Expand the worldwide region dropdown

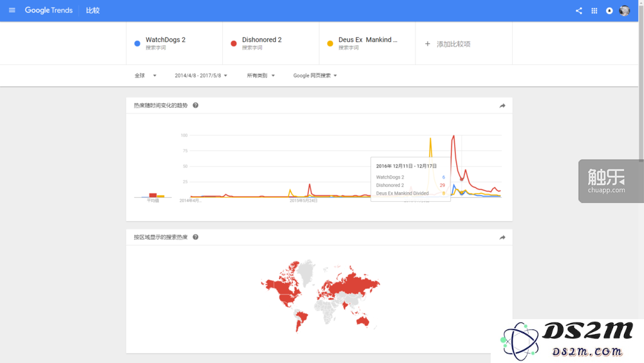146,75
